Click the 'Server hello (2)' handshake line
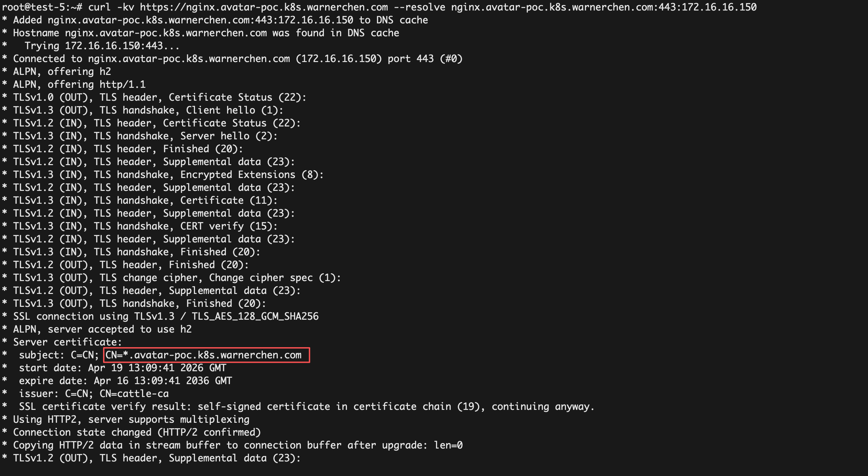The image size is (868, 476). tap(145, 136)
